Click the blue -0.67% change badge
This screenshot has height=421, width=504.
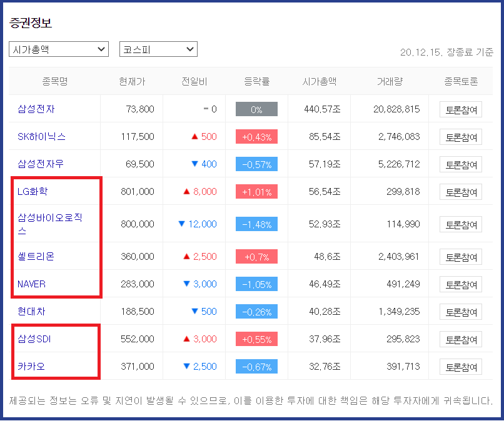coord(256,366)
